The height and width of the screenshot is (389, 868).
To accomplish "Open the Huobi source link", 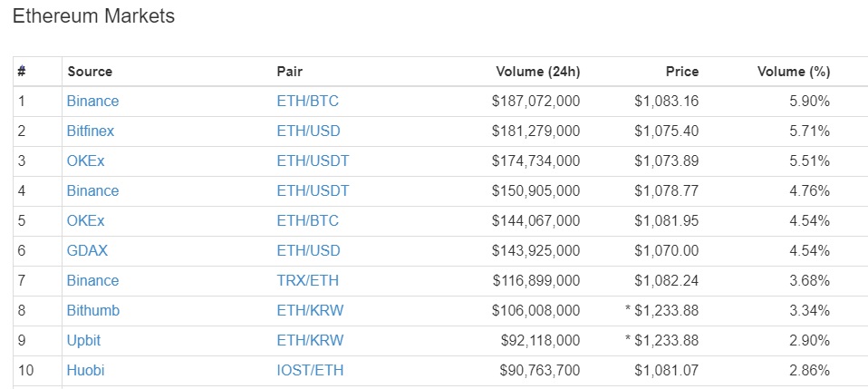I will pyautogui.click(x=85, y=371).
